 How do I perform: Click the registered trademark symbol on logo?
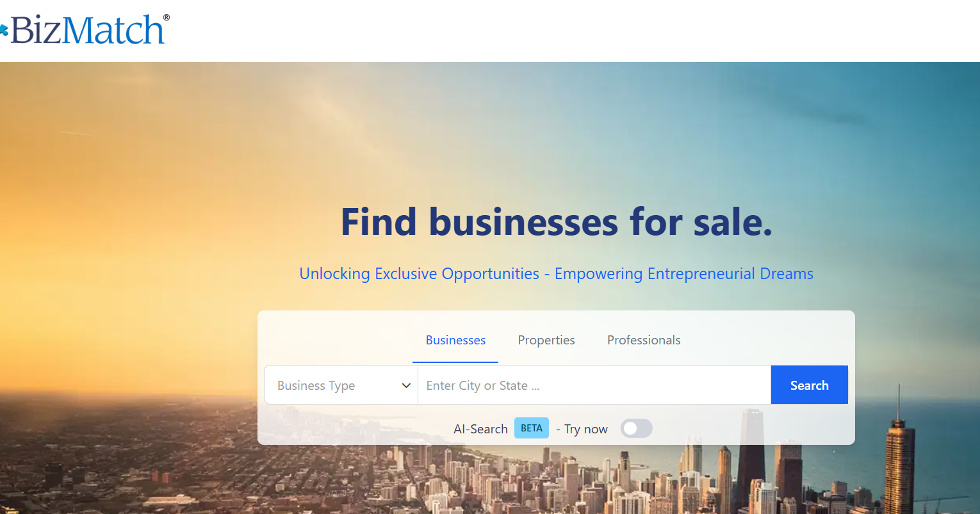tap(167, 18)
